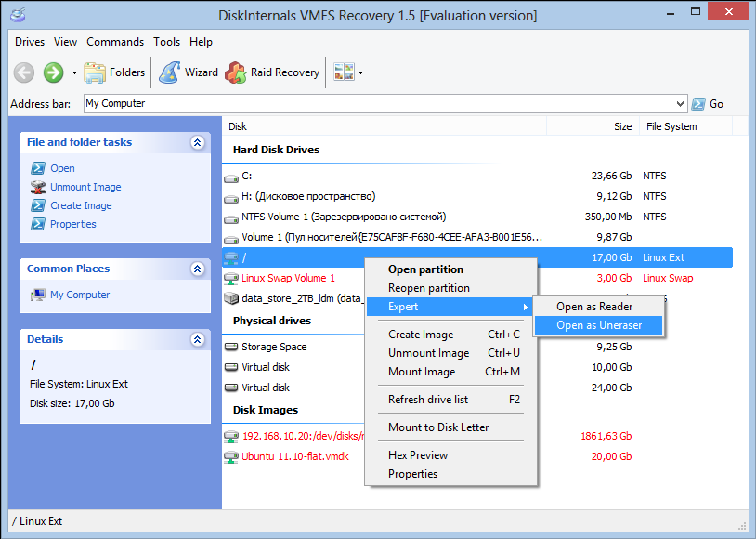Click the Go button label
This screenshot has width=756, height=539.
click(716, 104)
